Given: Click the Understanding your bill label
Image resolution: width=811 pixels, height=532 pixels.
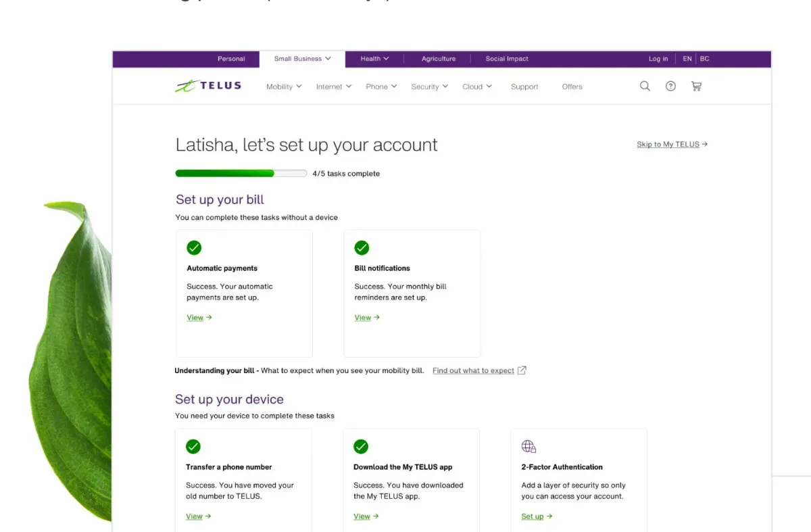Looking at the screenshot, I should click(x=216, y=370).
